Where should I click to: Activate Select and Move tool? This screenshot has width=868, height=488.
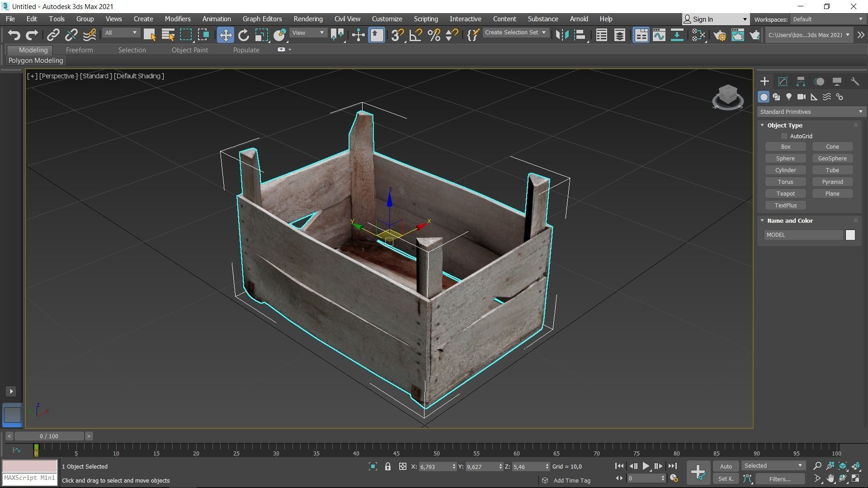225,35
